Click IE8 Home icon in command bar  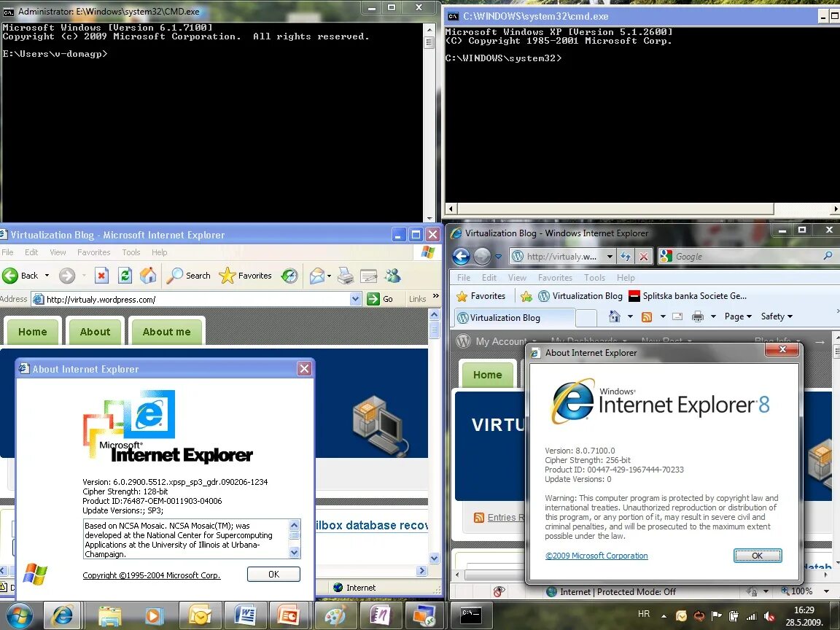(x=615, y=316)
